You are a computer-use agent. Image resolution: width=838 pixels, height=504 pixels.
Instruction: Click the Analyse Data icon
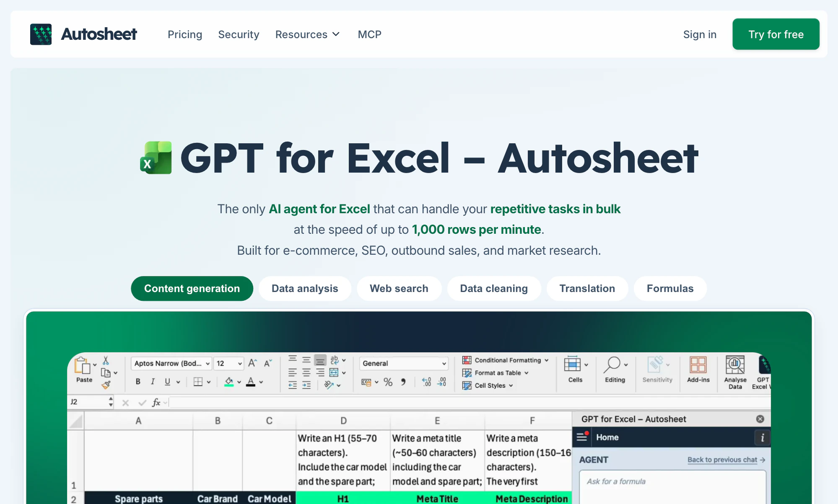pyautogui.click(x=735, y=365)
